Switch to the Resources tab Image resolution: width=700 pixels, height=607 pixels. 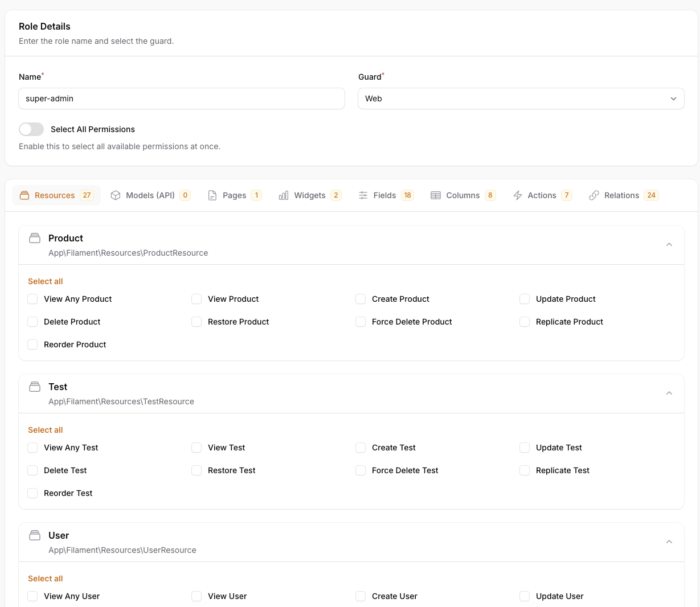56,195
